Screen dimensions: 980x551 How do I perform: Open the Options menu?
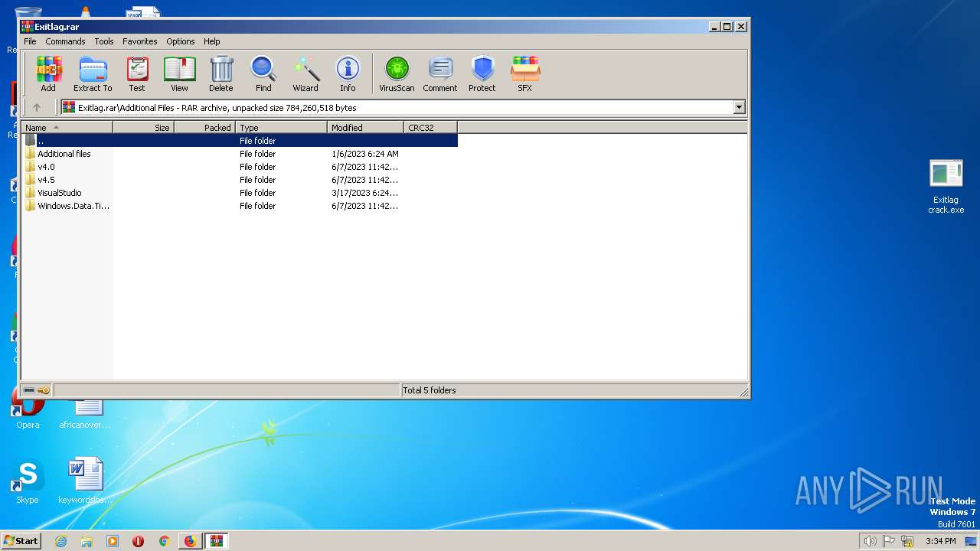tap(181, 41)
